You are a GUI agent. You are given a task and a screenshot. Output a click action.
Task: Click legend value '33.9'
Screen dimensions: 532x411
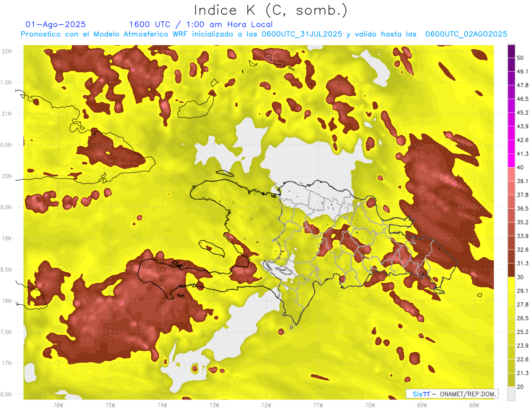[522, 236]
